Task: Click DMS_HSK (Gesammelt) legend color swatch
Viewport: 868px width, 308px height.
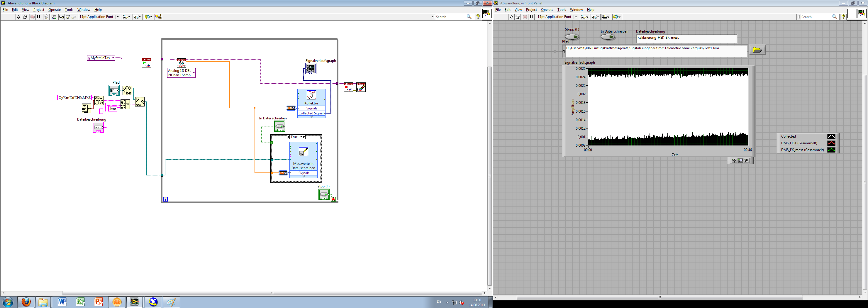Action: [831, 143]
